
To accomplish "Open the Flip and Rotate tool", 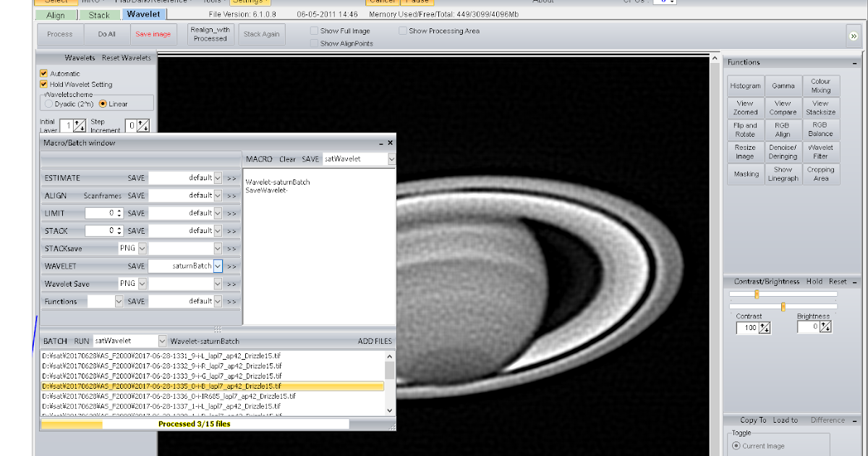I will coord(746,128).
